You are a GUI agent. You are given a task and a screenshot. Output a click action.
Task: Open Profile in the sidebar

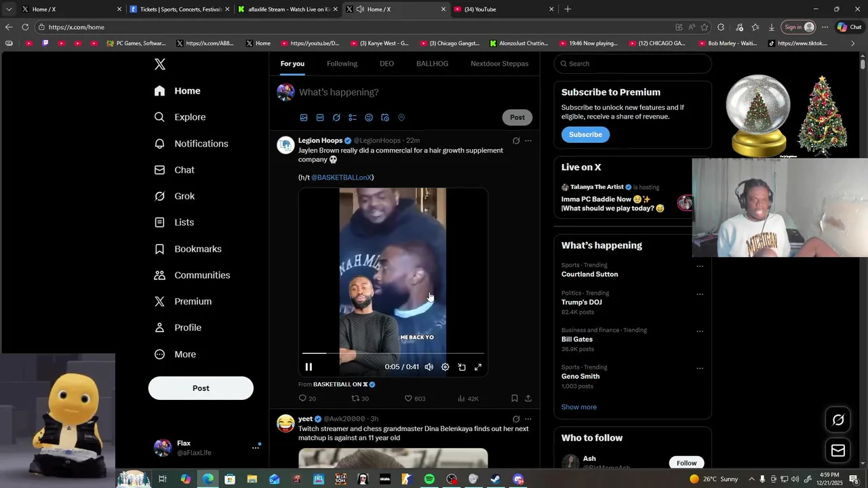[178, 327]
